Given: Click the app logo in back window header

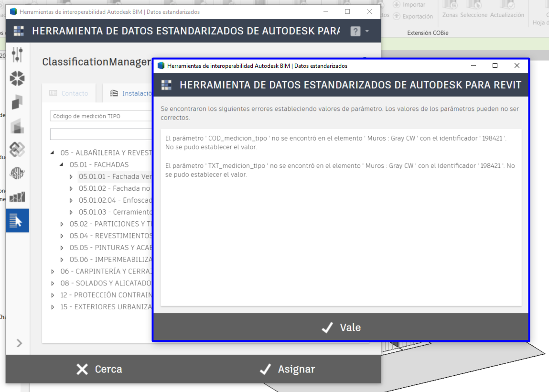Looking at the screenshot, I should pos(19,31).
